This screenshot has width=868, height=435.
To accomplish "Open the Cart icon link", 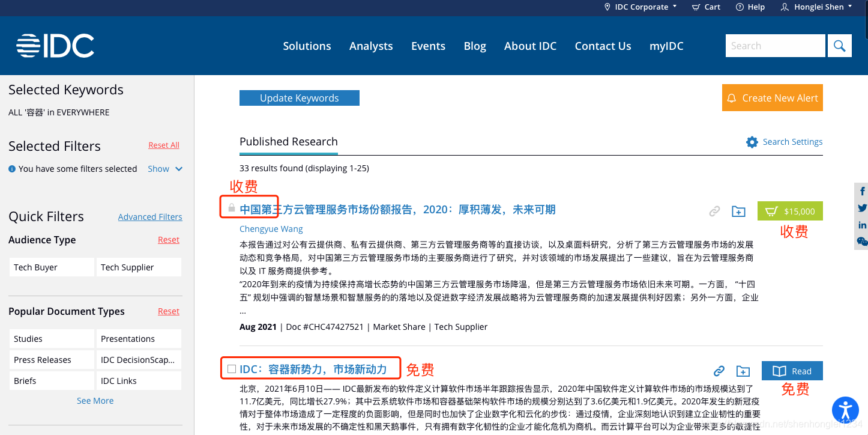I will click(706, 7).
